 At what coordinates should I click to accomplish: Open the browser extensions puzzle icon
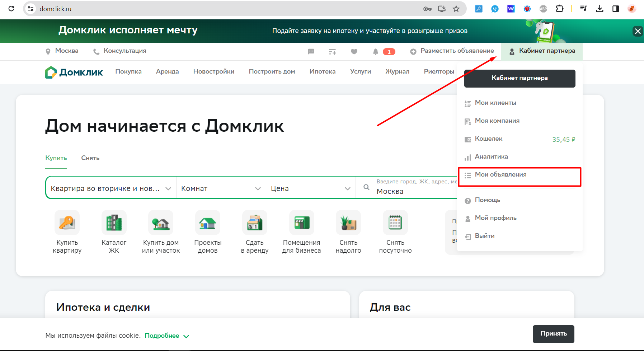[x=559, y=9]
